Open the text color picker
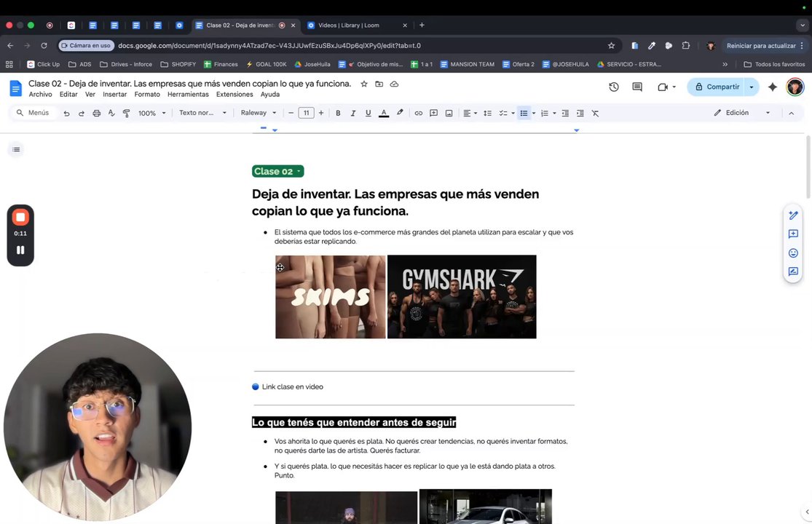Screen dimensions: 812x524 [384, 114]
